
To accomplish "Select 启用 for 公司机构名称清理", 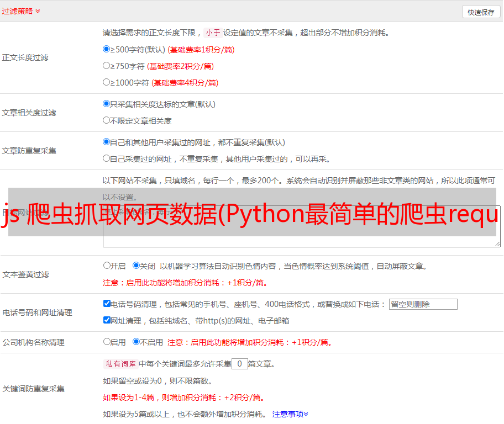I will [107, 341].
